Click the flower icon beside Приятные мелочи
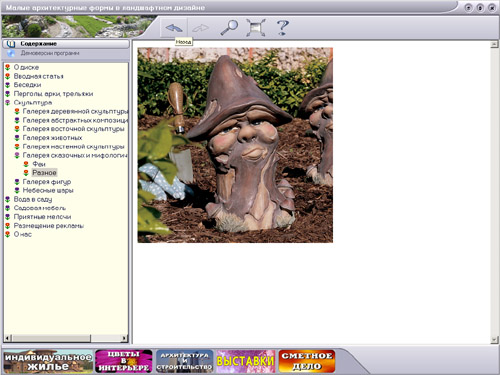This screenshot has height=375, width=500. (x=8, y=217)
